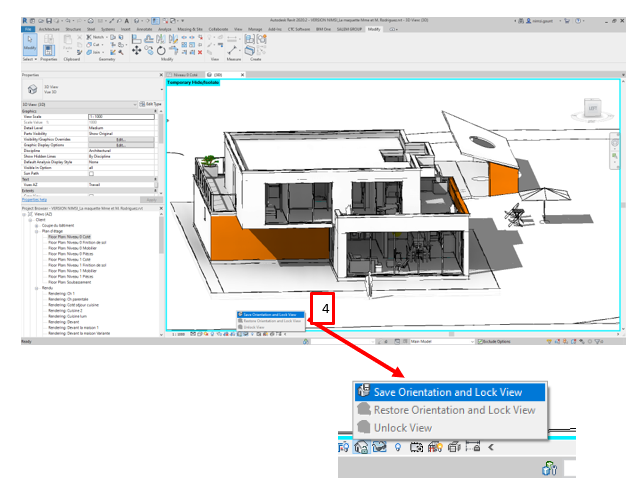The image size is (640, 503).
Task: Click the View Scale input field
Action: [121, 117]
